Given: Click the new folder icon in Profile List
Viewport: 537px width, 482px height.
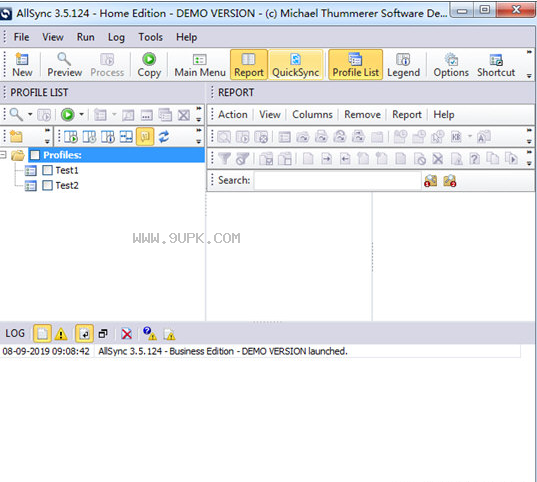Looking at the screenshot, I should 16,137.
